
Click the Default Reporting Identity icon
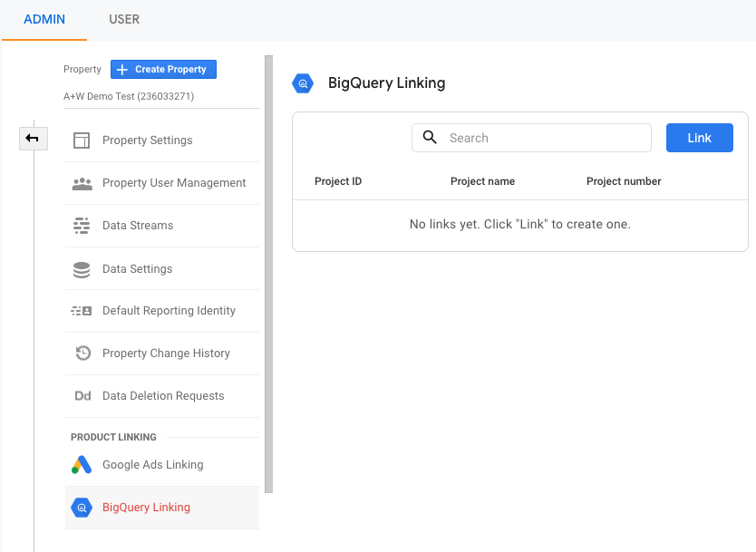point(82,311)
